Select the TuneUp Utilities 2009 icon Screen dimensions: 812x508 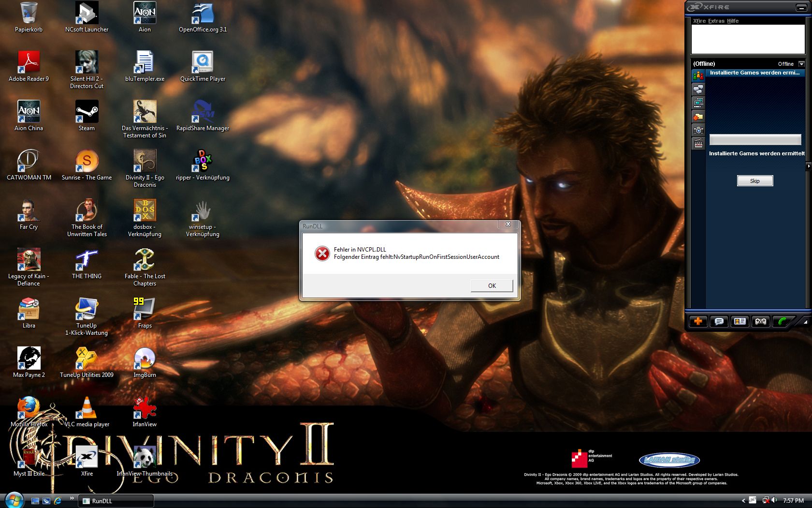coord(87,363)
